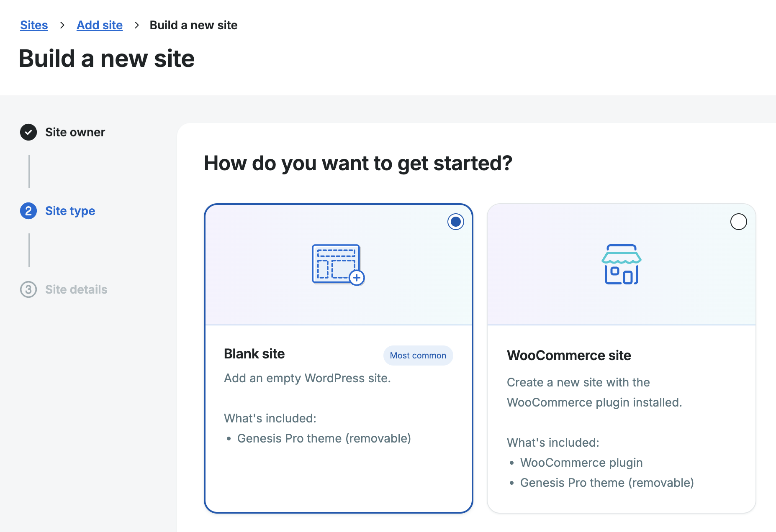Screen dimensions: 776x532
Task: Click the WooCommerce storefront icon
Action: (x=620, y=264)
